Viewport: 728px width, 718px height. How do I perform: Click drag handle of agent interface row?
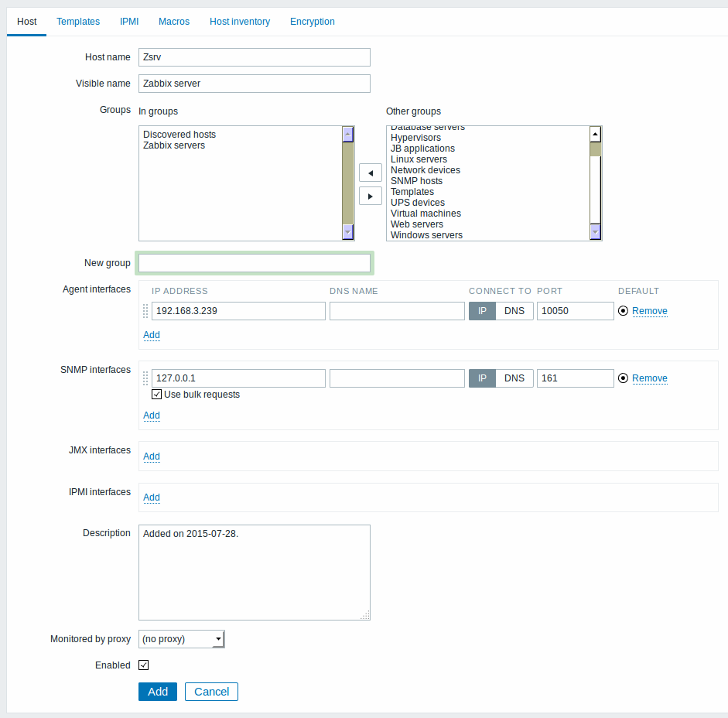click(145, 311)
